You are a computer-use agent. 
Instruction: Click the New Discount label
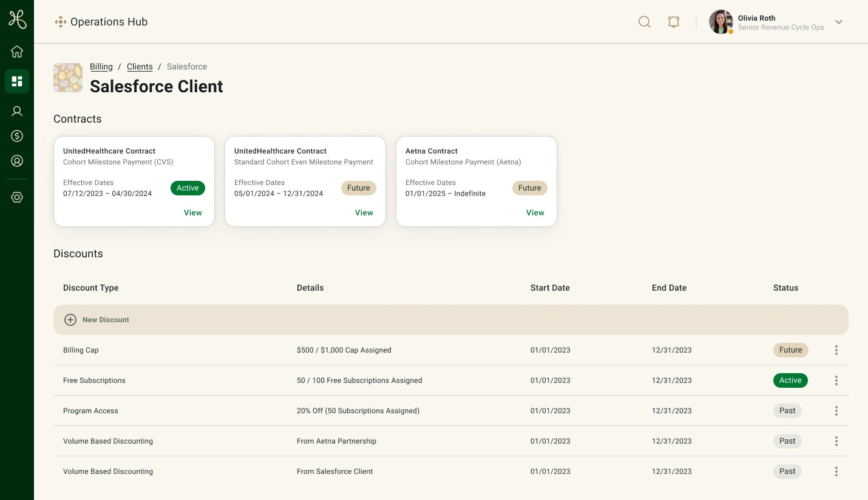coord(106,320)
